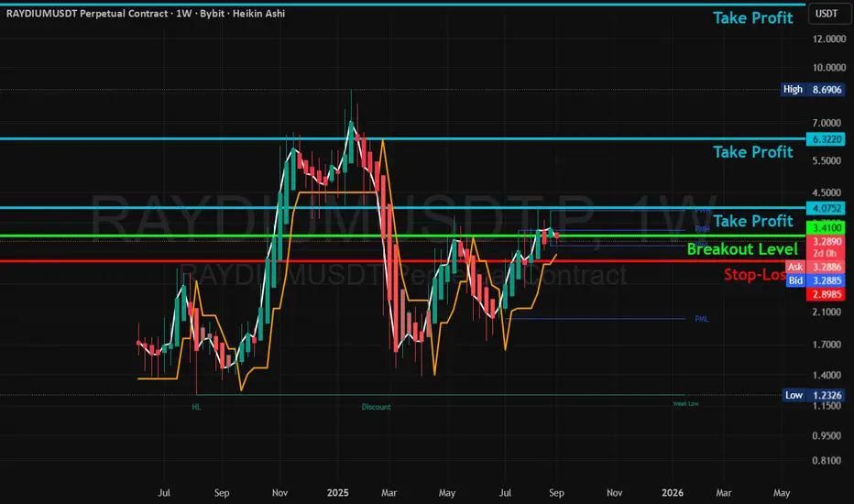The width and height of the screenshot is (854, 504).
Task: Click the 2026 label on the time axis
Action: pyautogui.click(x=673, y=493)
